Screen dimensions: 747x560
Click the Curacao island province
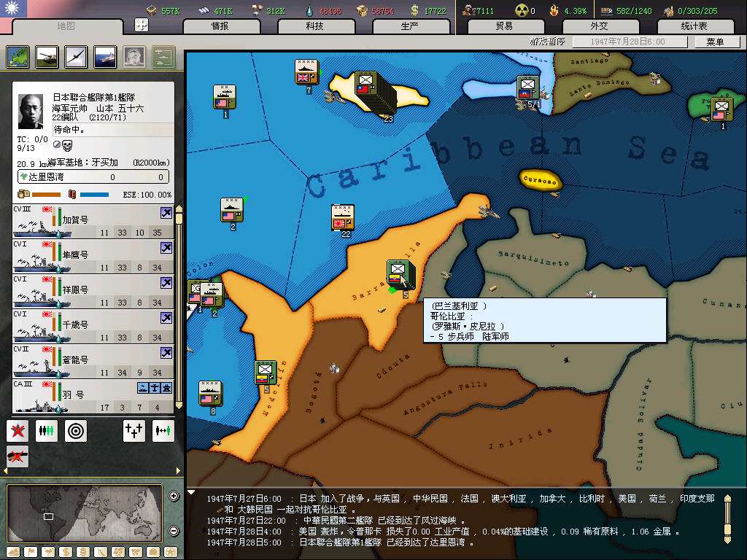pyautogui.click(x=541, y=181)
